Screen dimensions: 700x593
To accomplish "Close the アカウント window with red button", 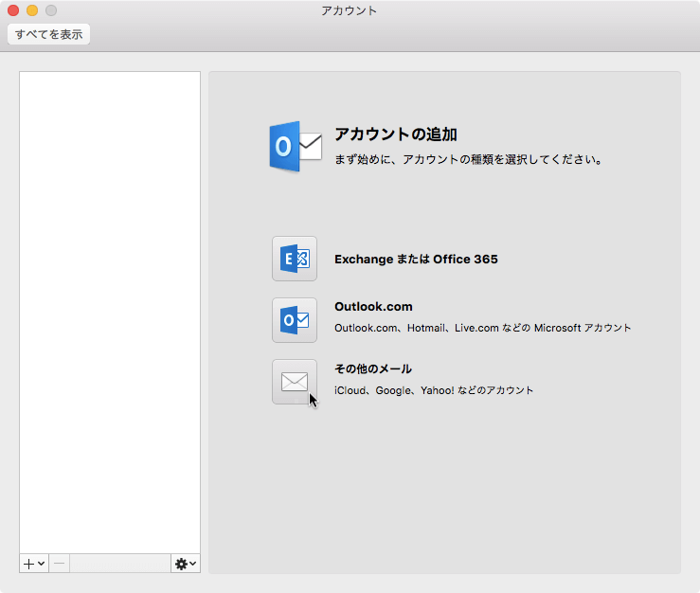I will pyautogui.click(x=13, y=10).
